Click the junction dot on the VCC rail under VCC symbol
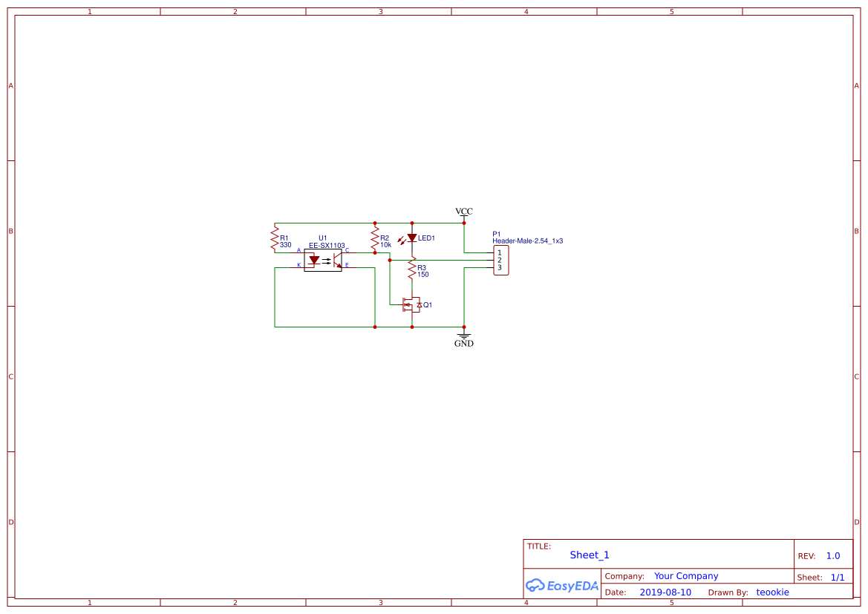 [x=464, y=223]
